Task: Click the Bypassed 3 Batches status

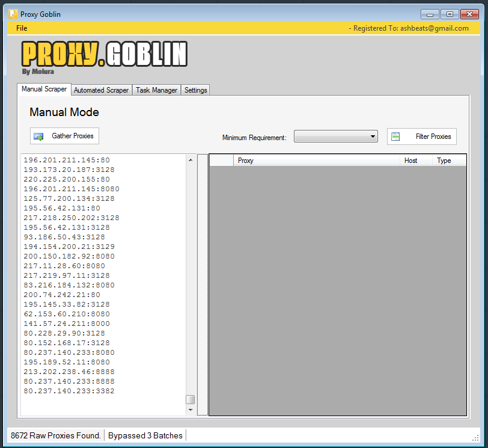Action: pyautogui.click(x=145, y=435)
